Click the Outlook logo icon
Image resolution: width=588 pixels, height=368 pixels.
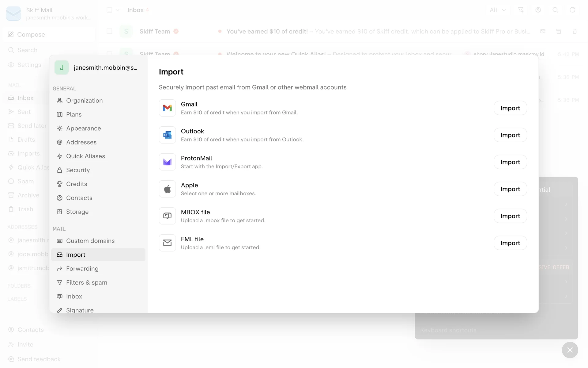click(x=167, y=135)
